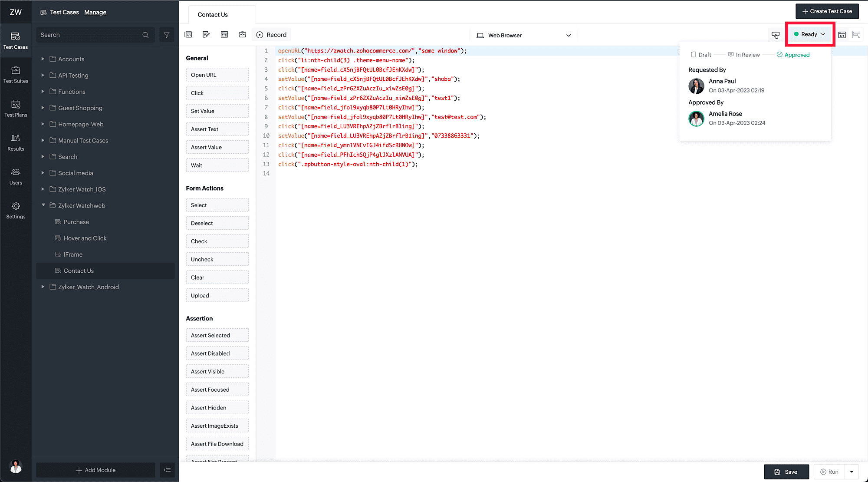Open the Users sidebar section
The image size is (868, 482).
coord(16,176)
